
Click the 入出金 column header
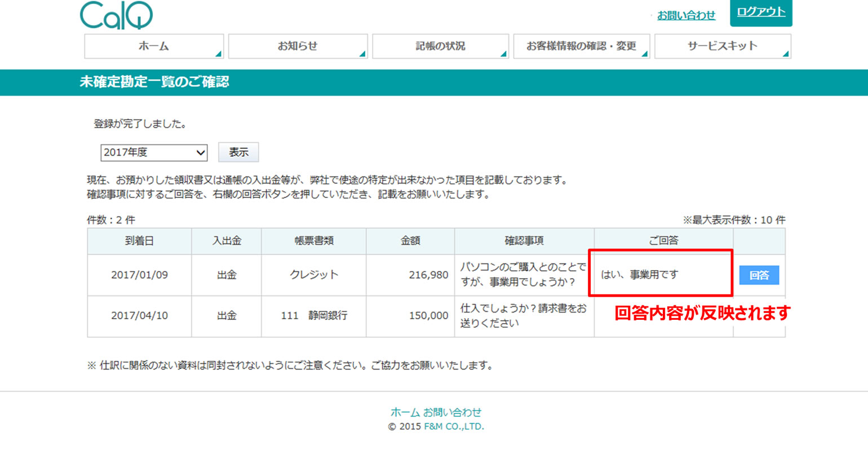pos(227,241)
